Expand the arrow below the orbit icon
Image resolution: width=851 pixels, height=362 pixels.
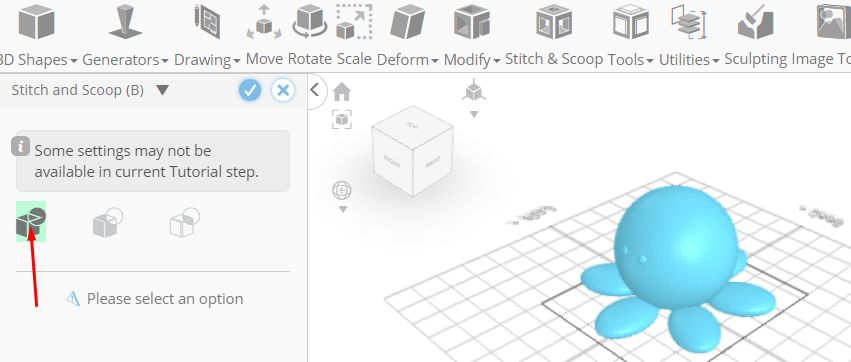tap(342, 209)
